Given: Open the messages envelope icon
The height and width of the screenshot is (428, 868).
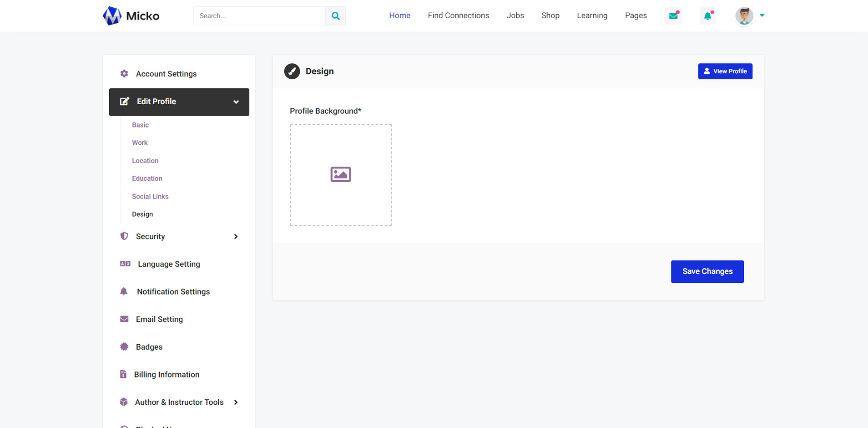Looking at the screenshot, I should (673, 16).
